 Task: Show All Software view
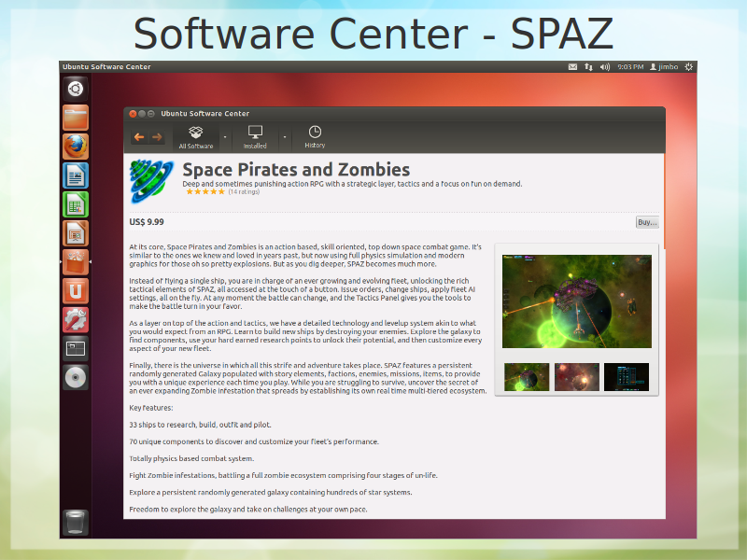pyautogui.click(x=196, y=137)
